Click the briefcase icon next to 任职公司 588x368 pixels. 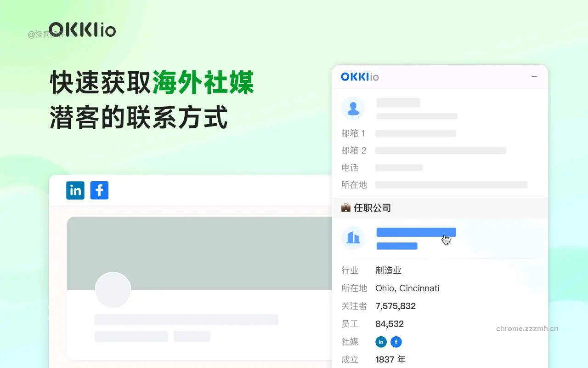[347, 207]
